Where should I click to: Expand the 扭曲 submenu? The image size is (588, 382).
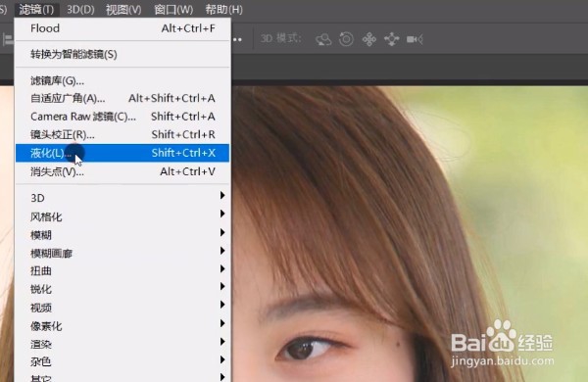122,271
